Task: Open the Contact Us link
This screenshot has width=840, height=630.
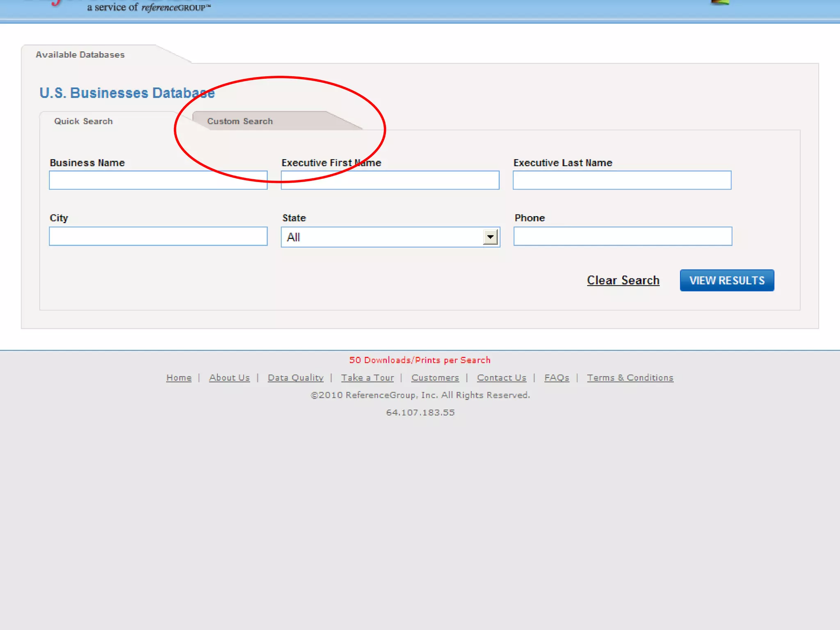Action: [501, 378]
